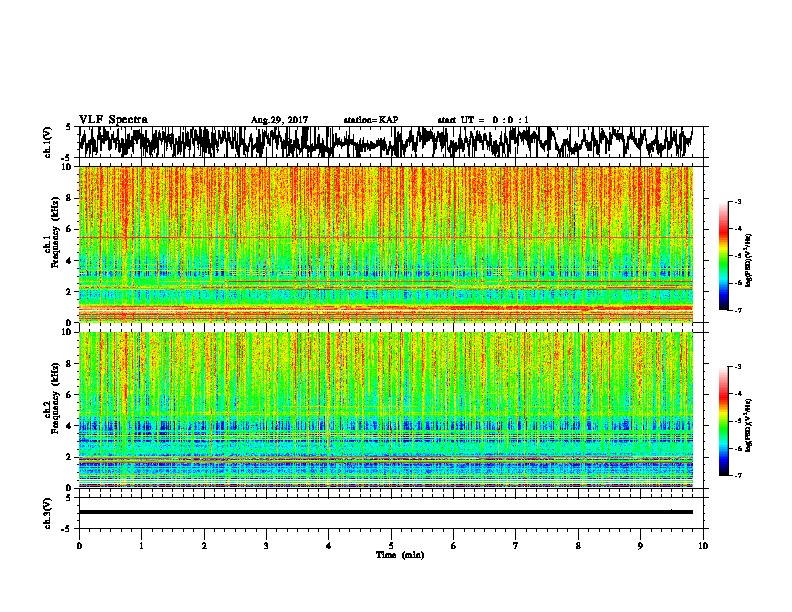Image resolution: width=792 pixels, height=612 pixels.
Task: Click the strong red band near 1 kHz in ch.1
Action: click(x=386, y=308)
